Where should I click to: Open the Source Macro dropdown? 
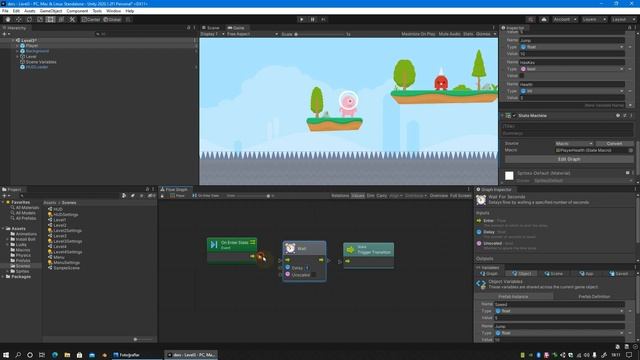[x=574, y=143]
